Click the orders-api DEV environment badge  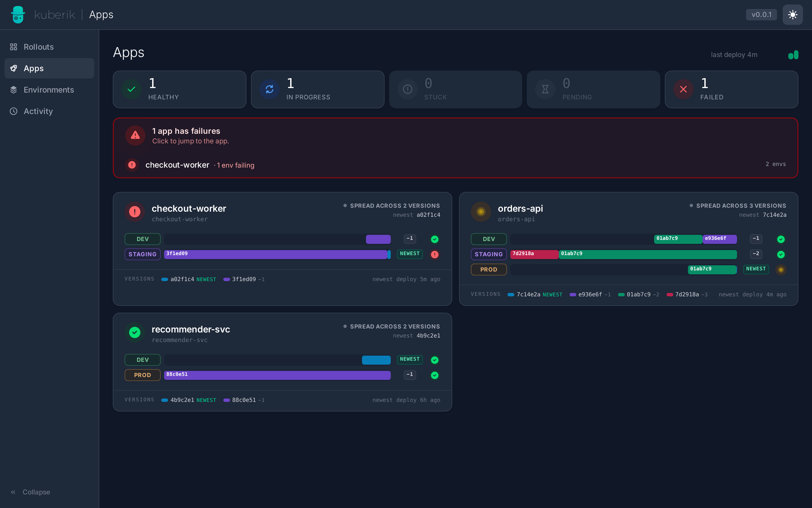(489, 239)
